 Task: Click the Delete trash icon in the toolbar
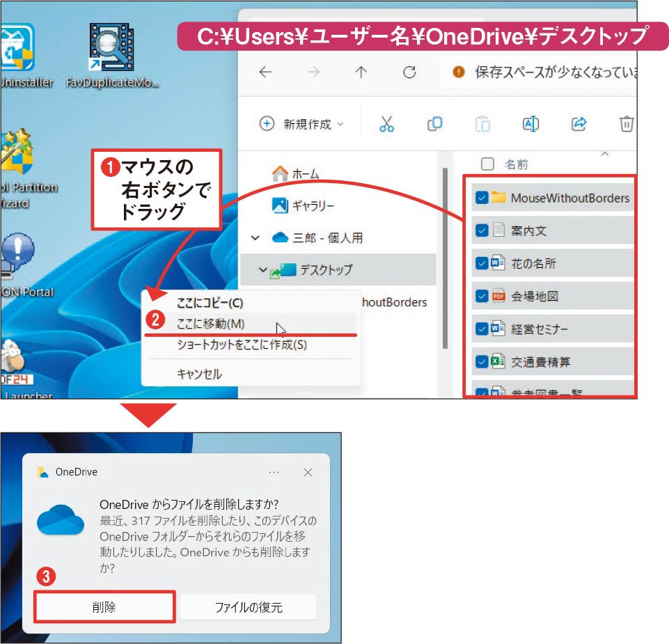pos(626,123)
